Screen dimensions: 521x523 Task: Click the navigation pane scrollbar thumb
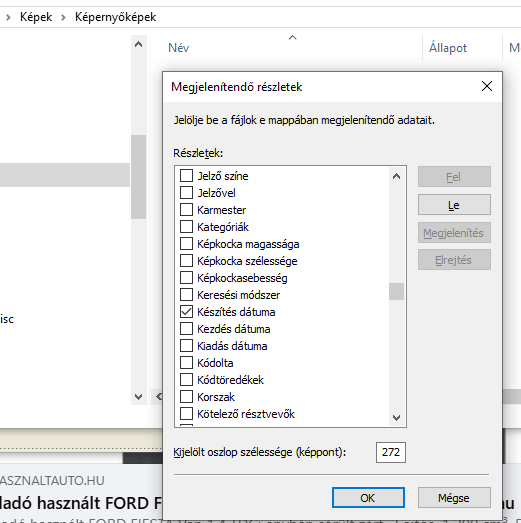tap(138, 177)
